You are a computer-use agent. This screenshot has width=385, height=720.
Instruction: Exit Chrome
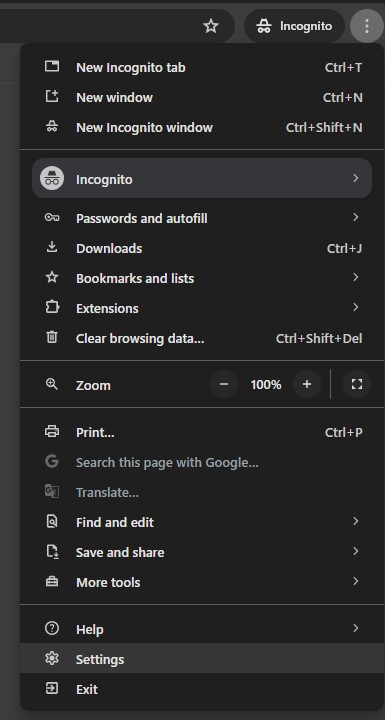202,689
